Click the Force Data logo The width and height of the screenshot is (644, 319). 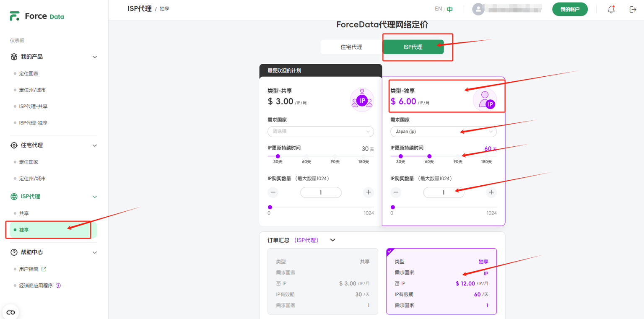(37, 16)
